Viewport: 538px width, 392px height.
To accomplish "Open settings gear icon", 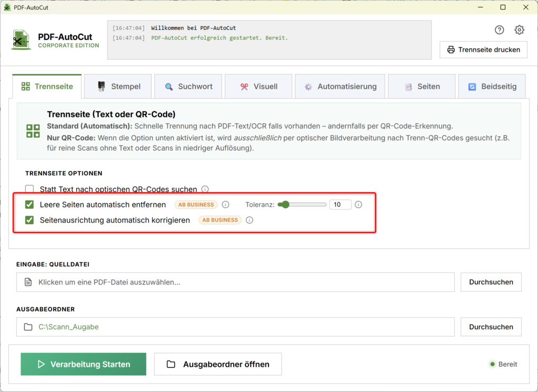I will (x=519, y=30).
